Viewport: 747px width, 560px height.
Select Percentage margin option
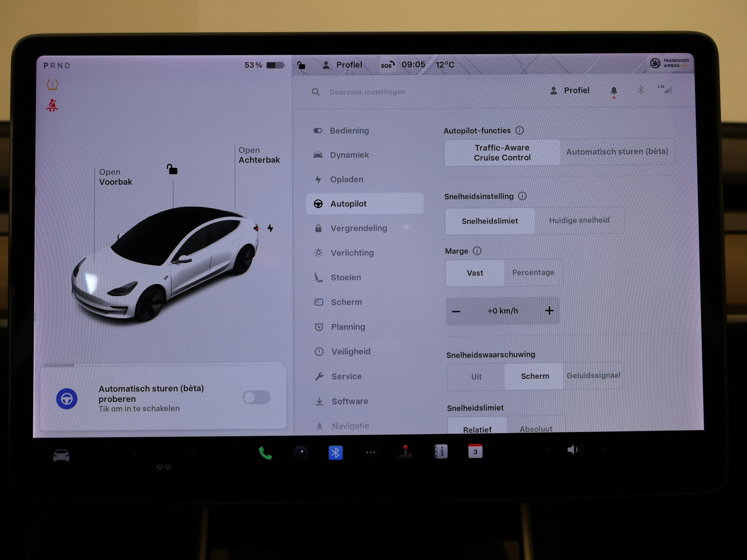click(533, 273)
